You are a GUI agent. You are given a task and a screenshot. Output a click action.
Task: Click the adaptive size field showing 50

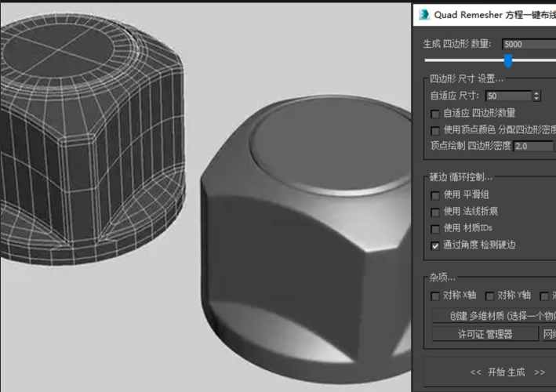point(508,96)
